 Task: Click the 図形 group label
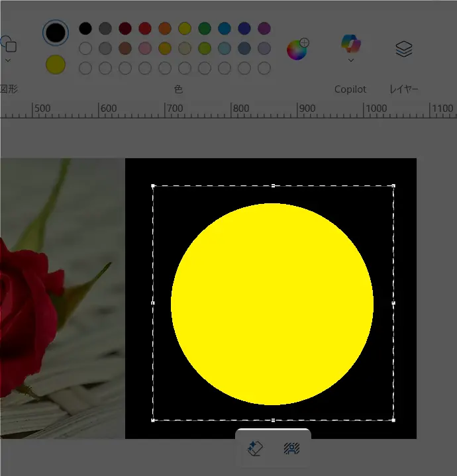(9, 89)
